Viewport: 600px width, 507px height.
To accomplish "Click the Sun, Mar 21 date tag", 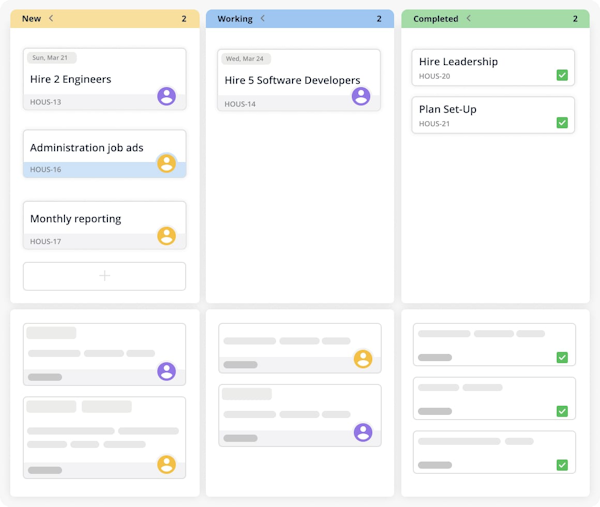I will 52,58.
